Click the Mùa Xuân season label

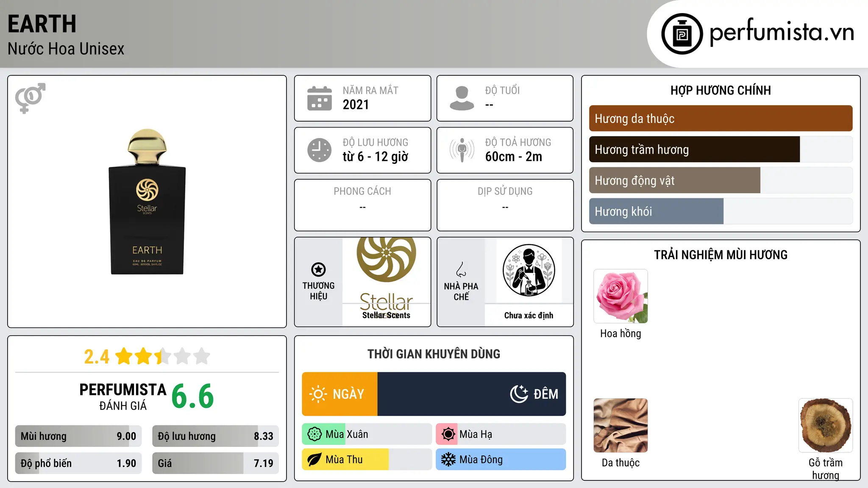point(347,434)
